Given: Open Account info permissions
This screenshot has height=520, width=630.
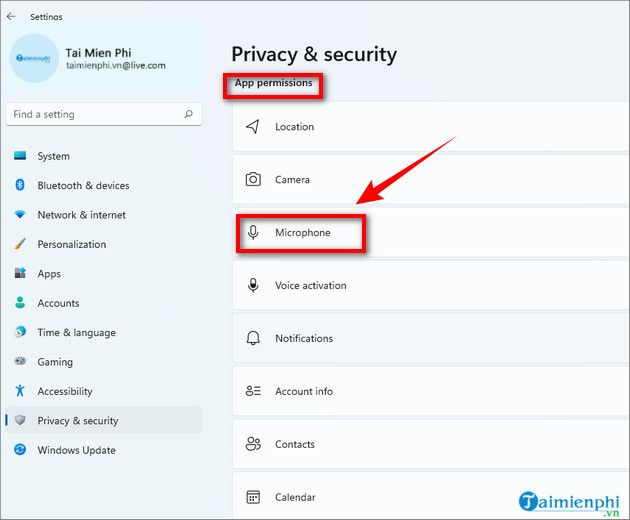Looking at the screenshot, I should click(x=430, y=391).
